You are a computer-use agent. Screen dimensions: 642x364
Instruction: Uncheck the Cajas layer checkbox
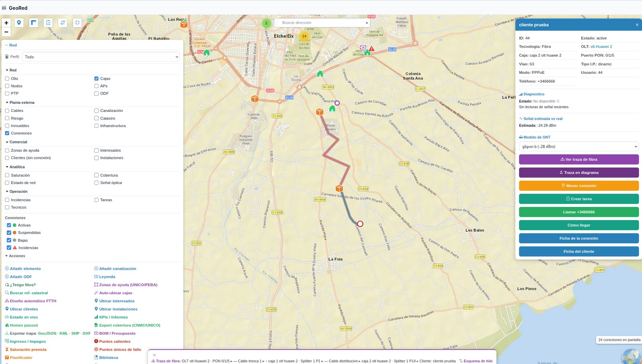(96, 79)
